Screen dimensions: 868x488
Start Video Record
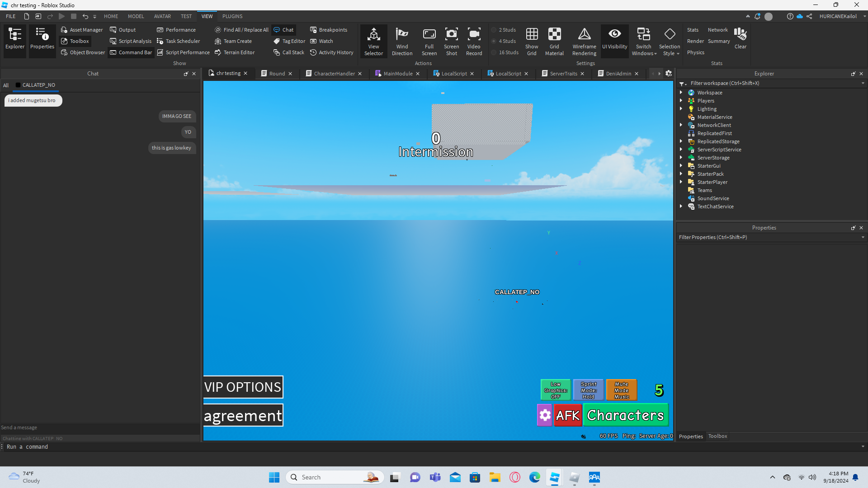(x=474, y=41)
